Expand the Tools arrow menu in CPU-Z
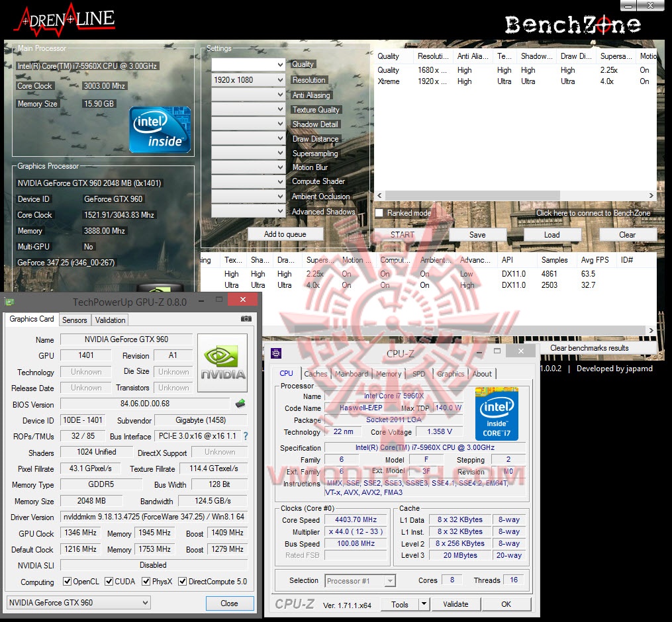Image resolution: width=672 pixels, height=622 pixels. tap(424, 604)
